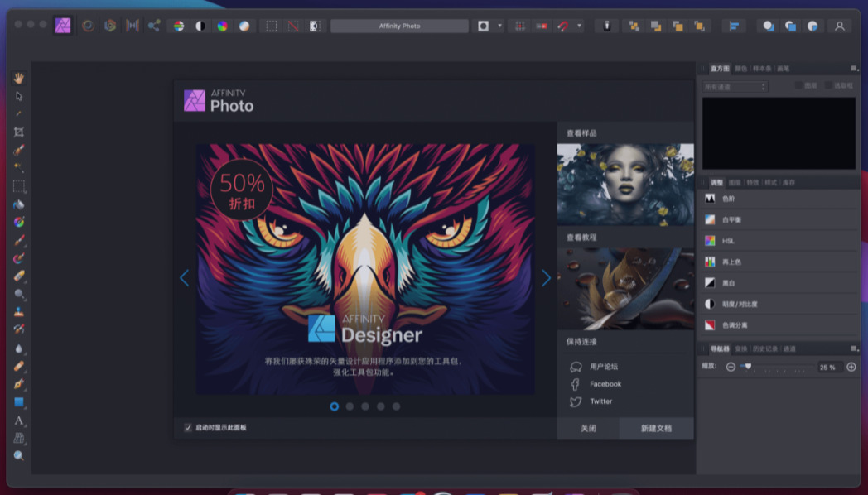Screen dimensions: 868x495
Task: Switch to the '特效' tab
Action: coord(752,182)
